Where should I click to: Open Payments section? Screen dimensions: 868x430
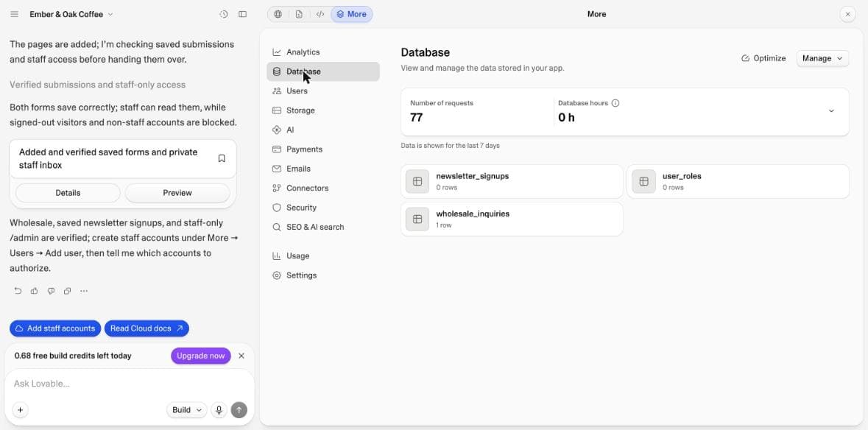(323, 149)
